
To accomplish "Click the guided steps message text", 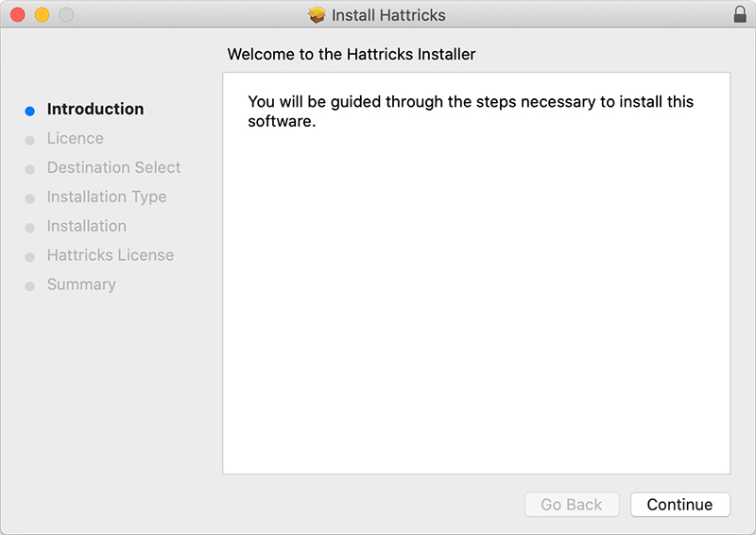I will coord(471,112).
